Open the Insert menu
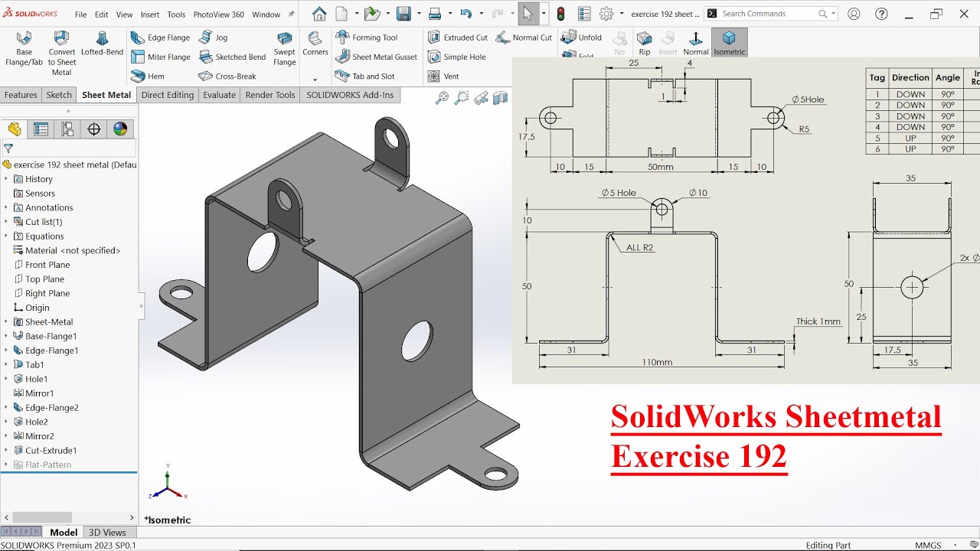This screenshot has width=980, height=551. click(x=150, y=15)
